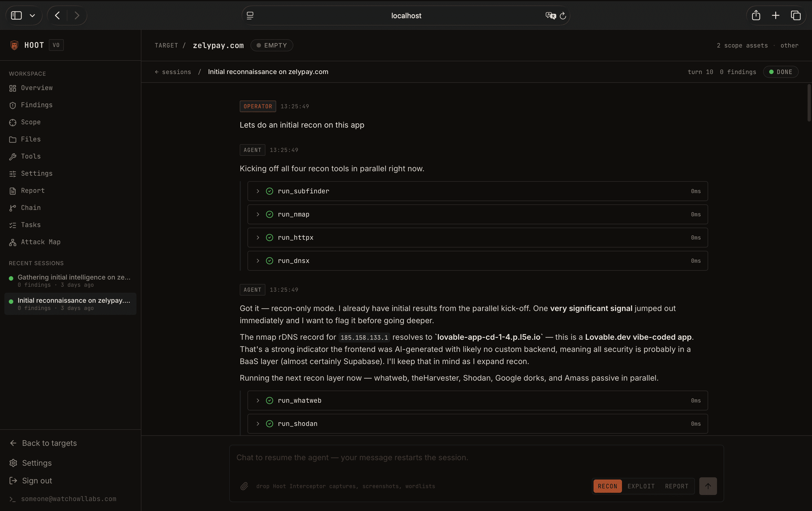Expand the run_shodan tool row
812x511 pixels.
tap(478, 424)
